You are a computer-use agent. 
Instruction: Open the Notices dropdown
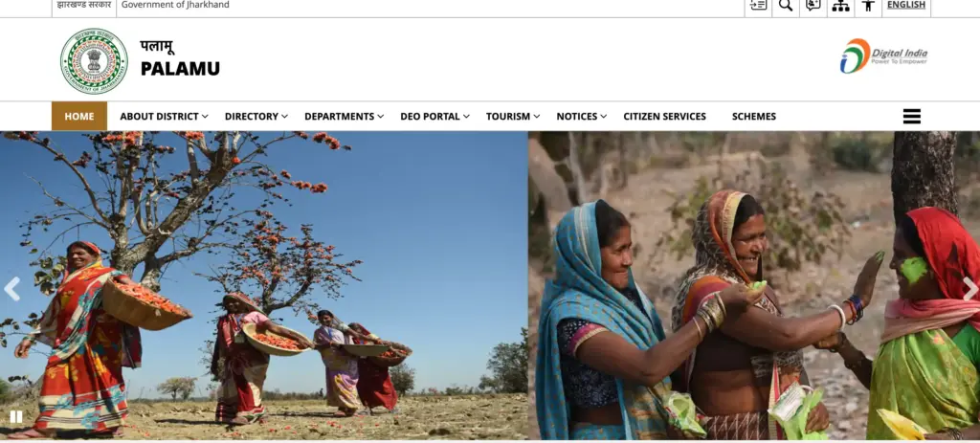(581, 116)
